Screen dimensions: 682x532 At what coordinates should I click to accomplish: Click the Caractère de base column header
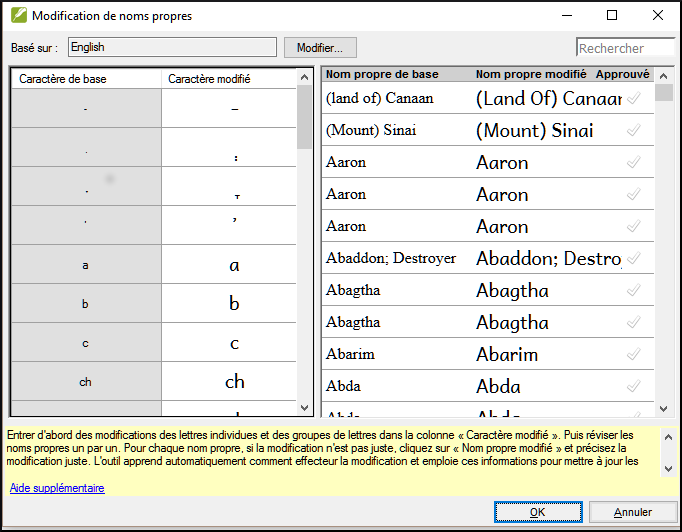(86, 79)
